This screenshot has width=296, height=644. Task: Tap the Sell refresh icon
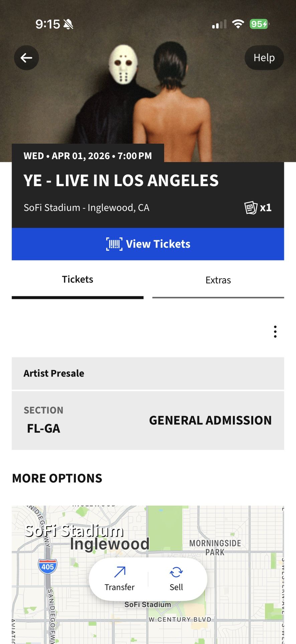[176, 572]
